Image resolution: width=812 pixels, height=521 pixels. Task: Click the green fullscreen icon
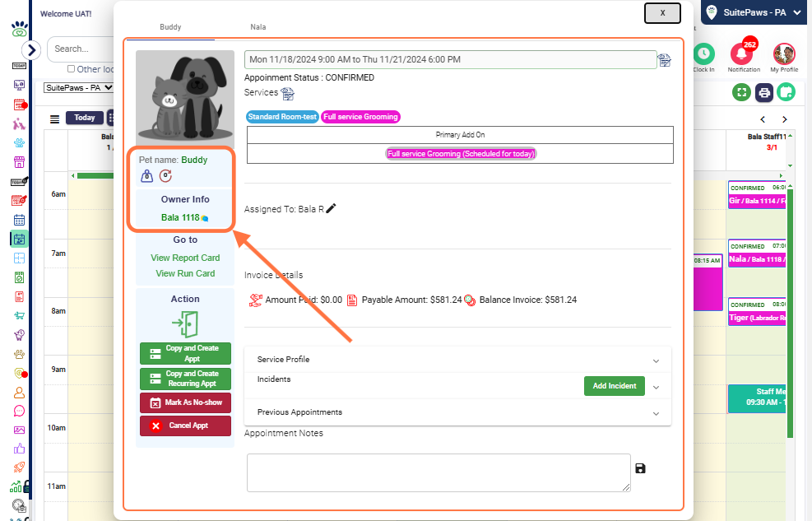click(x=741, y=93)
